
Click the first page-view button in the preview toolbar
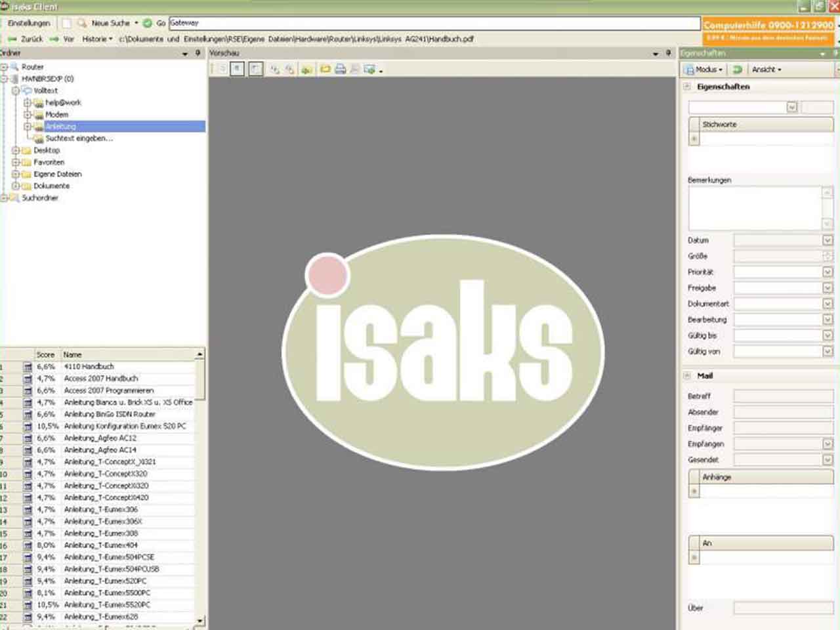coord(237,69)
